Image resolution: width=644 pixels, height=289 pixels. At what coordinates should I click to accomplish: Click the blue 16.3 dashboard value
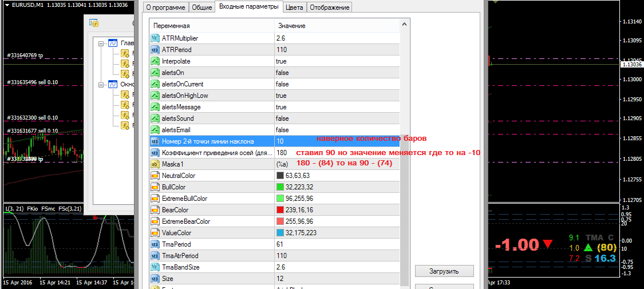click(x=606, y=258)
